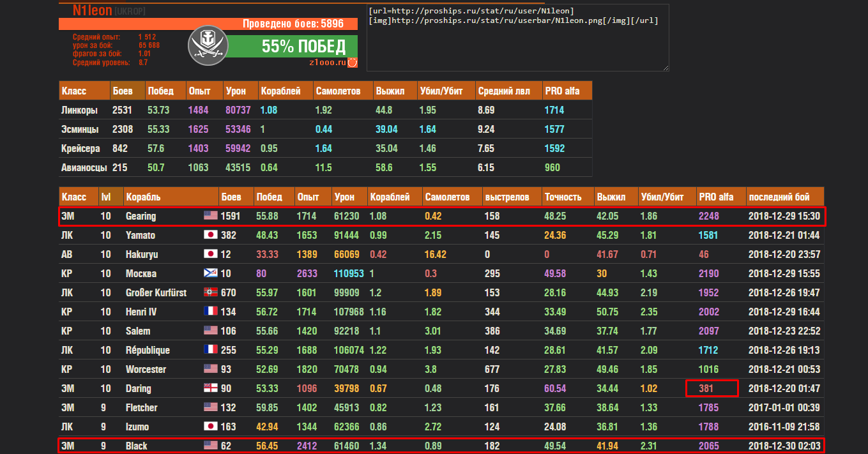Click the US flag in the Fletcher row

[211, 407]
